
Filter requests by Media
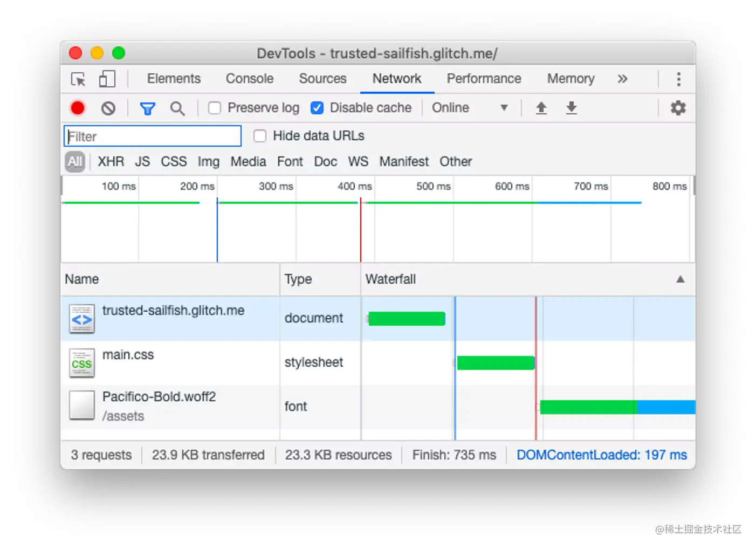tap(248, 162)
